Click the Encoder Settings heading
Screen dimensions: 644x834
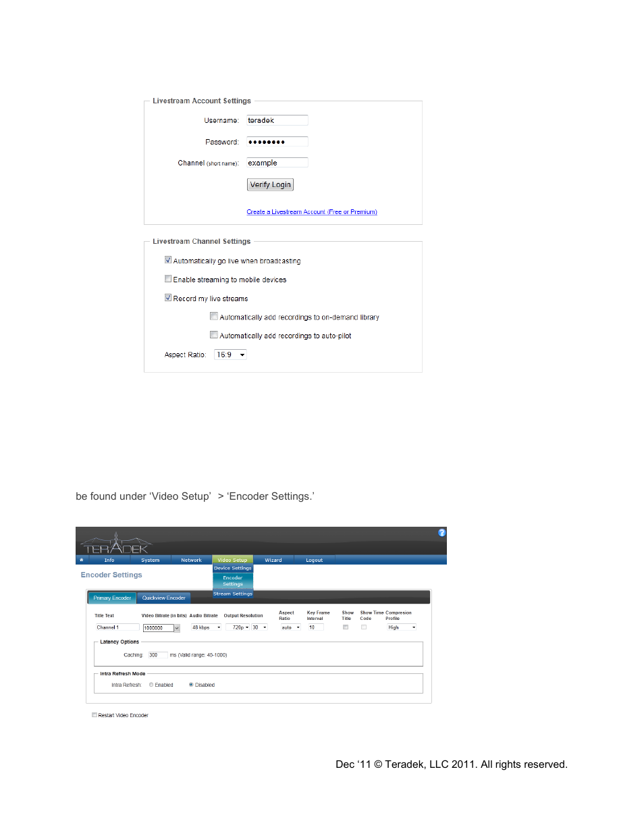111,575
